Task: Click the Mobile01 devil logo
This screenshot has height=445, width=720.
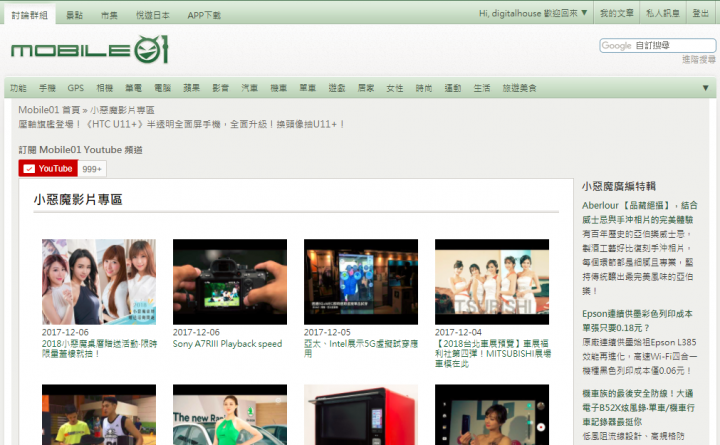Action: [90, 49]
